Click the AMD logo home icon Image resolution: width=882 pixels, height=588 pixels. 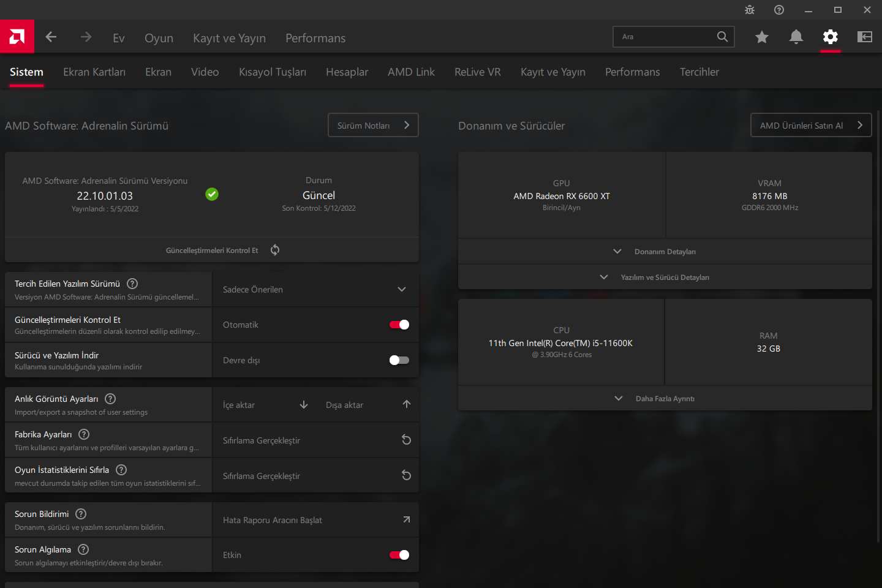click(17, 37)
